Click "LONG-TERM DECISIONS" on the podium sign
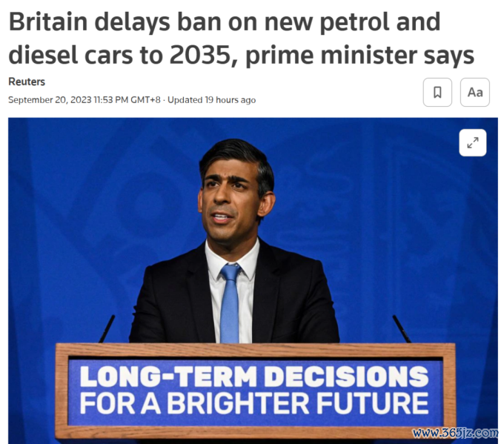The image size is (504, 444). click(254, 377)
